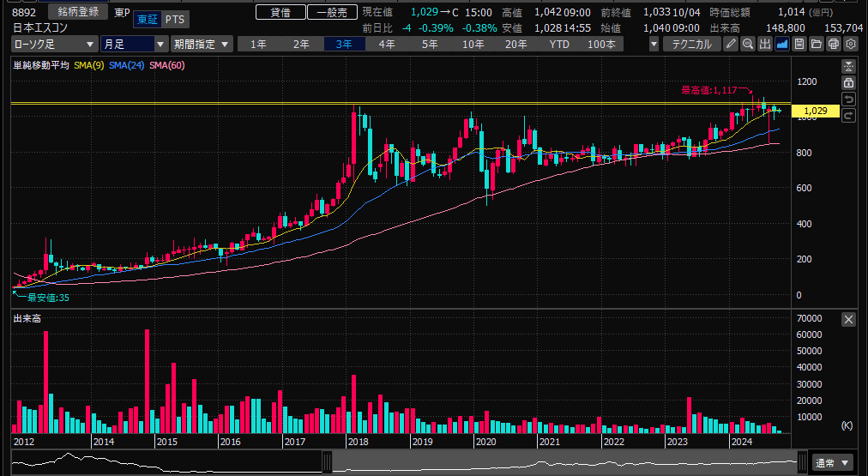Image resolution: width=868 pixels, height=476 pixels.
Task: Grab the left range slider handle
Action: tap(327, 463)
